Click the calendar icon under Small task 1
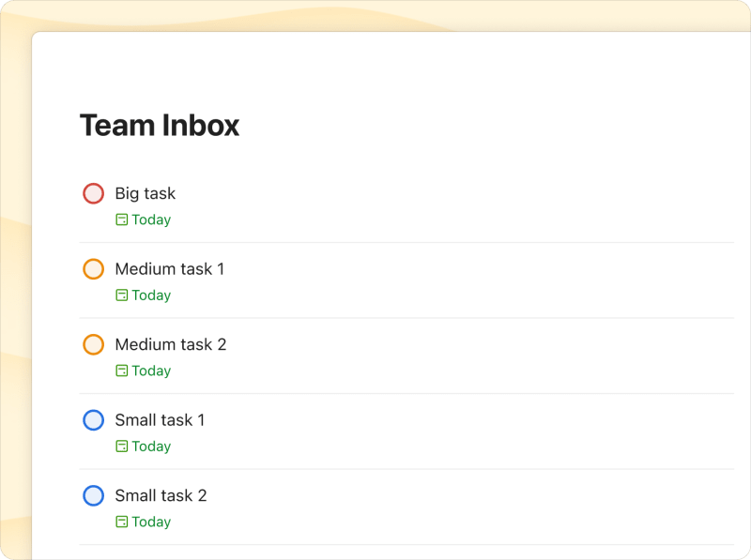 point(121,446)
